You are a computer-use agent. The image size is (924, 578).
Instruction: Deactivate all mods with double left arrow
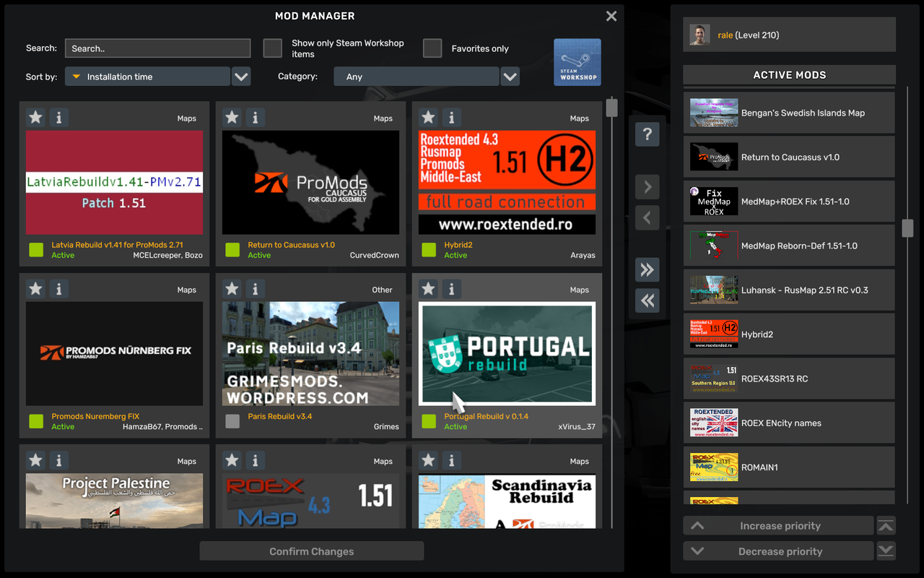tap(648, 301)
